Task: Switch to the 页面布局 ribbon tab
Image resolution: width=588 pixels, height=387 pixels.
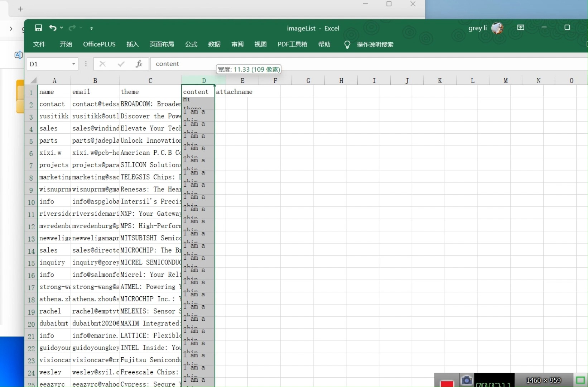Action: (x=162, y=44)
